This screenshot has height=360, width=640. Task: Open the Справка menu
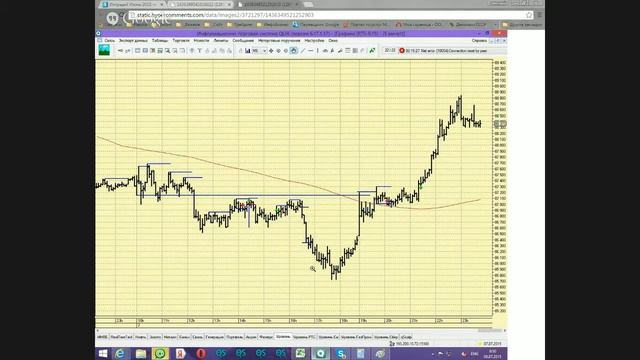479,41
